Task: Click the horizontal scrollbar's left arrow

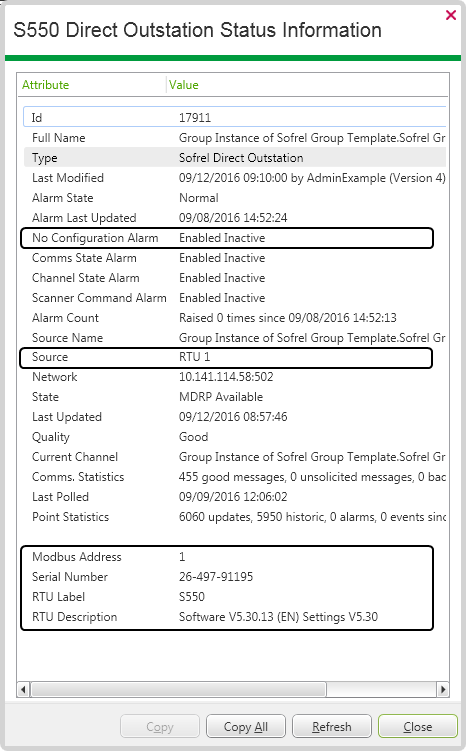Action: click(23, 690)
